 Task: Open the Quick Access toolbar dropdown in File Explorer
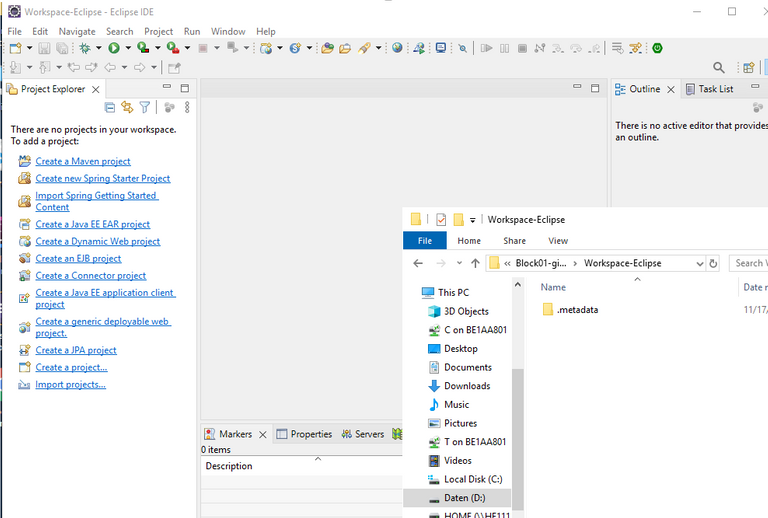472,220
